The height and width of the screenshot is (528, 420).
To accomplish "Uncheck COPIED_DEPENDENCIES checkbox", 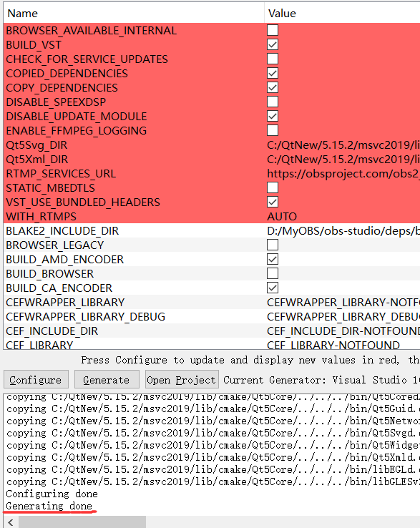I will click(273, 73).
